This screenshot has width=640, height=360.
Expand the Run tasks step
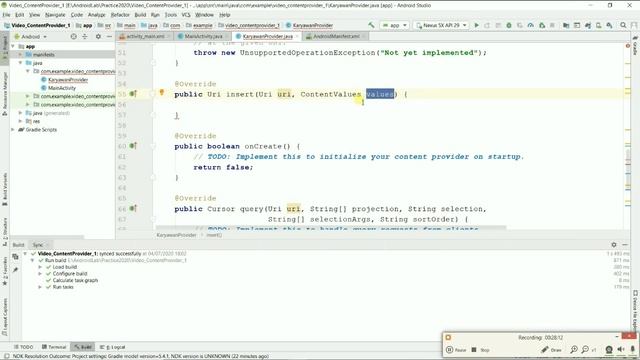pyautogui.click(x=40, y=287)
